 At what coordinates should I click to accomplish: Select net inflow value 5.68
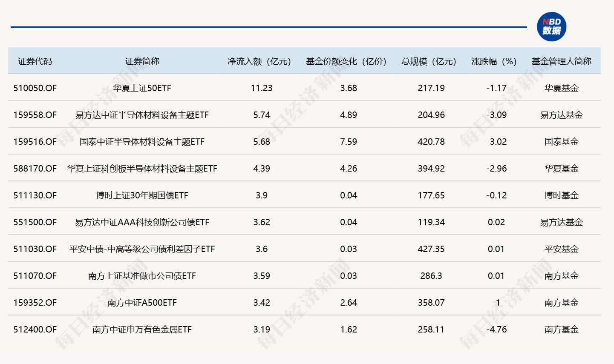point(262,142)
